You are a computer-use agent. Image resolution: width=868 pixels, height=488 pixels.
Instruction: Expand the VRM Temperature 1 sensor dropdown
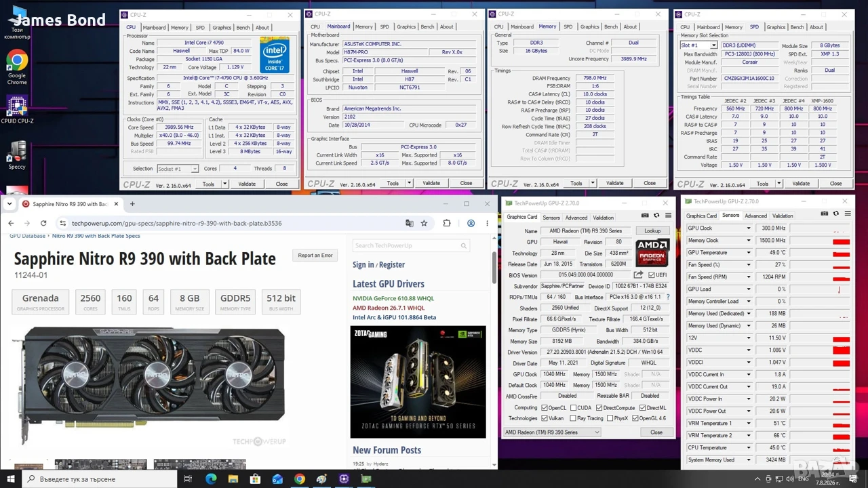click(749, 424)
